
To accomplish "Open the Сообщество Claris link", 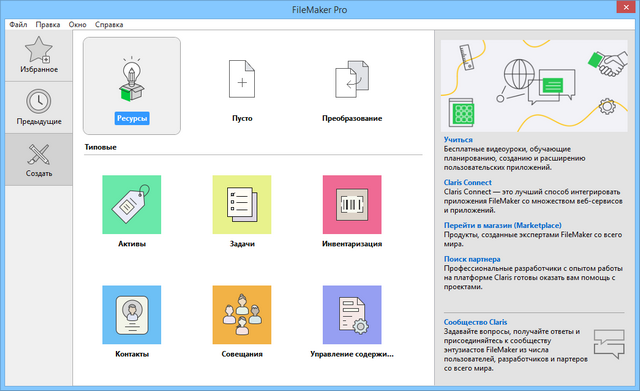I will 476,322.
